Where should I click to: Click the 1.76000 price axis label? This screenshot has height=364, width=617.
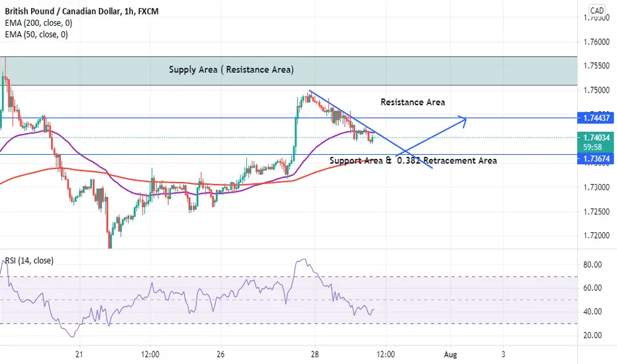596,42
